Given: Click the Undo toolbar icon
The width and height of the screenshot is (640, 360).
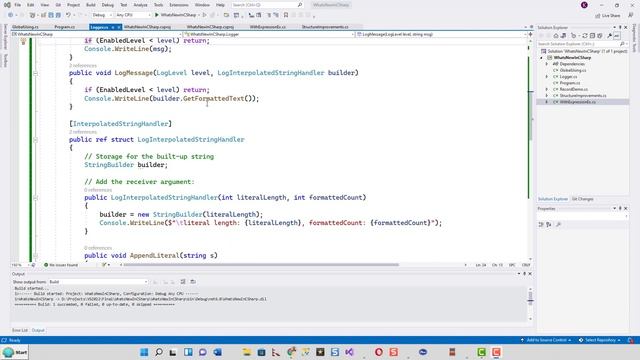Looking at the screenshot, I should click(68, 15).
